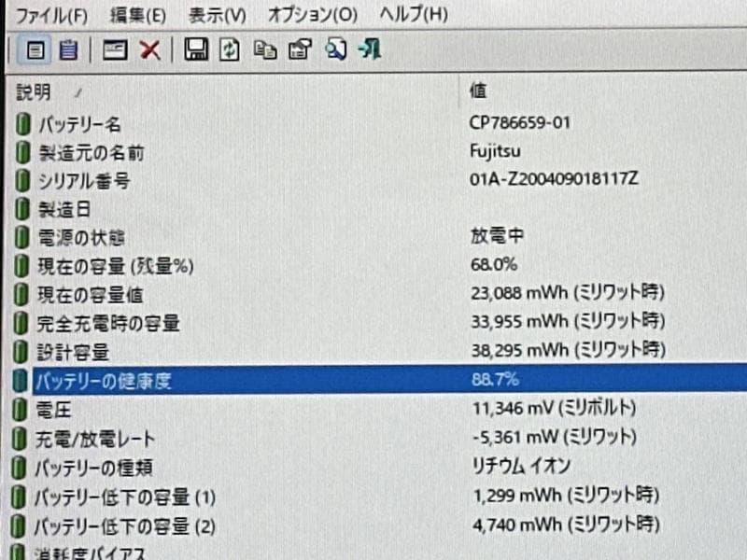Click the Copy selected item icon

click(264, 50)
